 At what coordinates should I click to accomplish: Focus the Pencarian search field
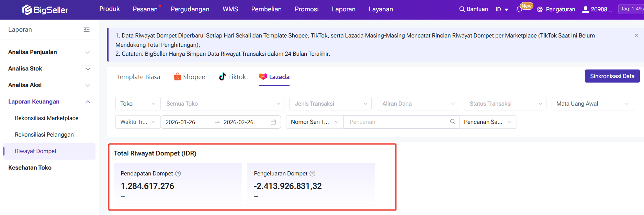(397, 122)
